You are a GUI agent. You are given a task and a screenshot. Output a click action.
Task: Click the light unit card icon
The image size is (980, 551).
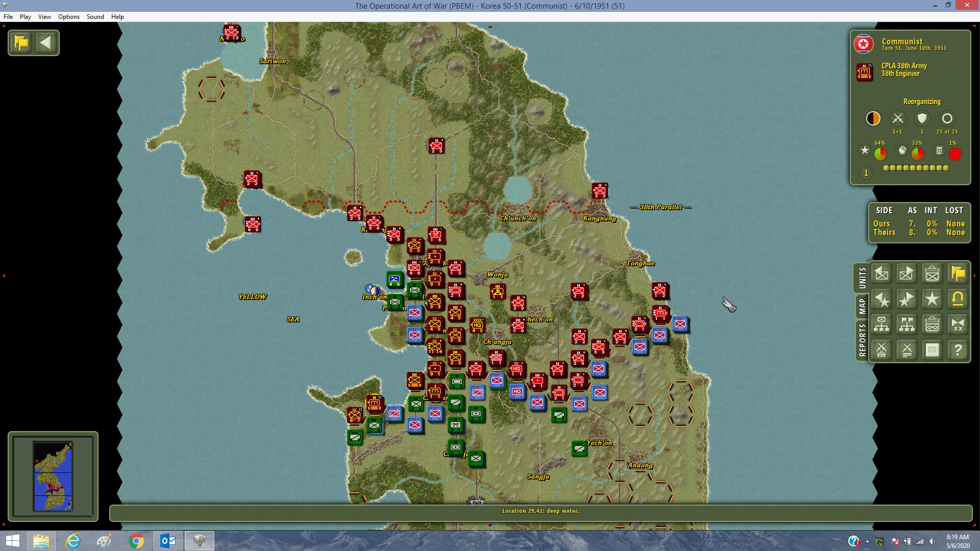coord(932,350)
